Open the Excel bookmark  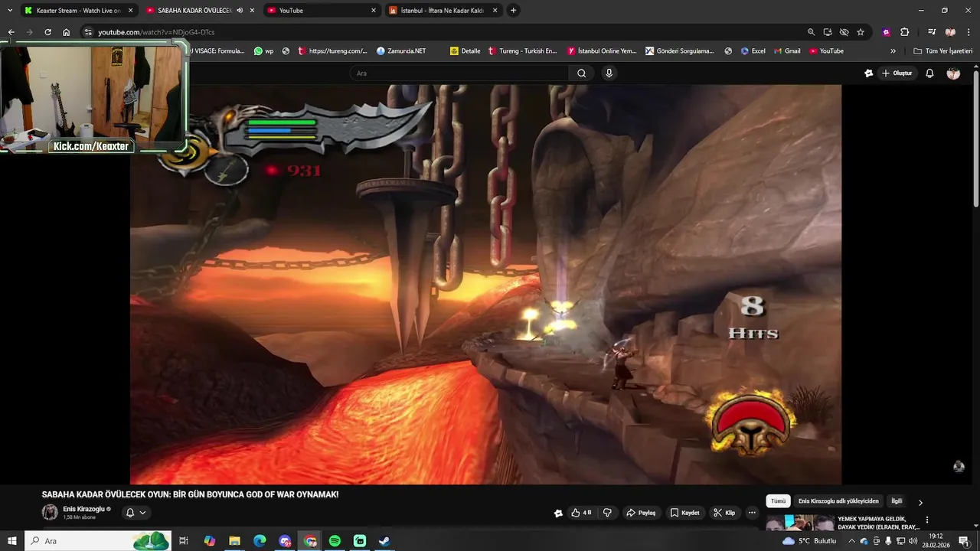coord(753,51)
